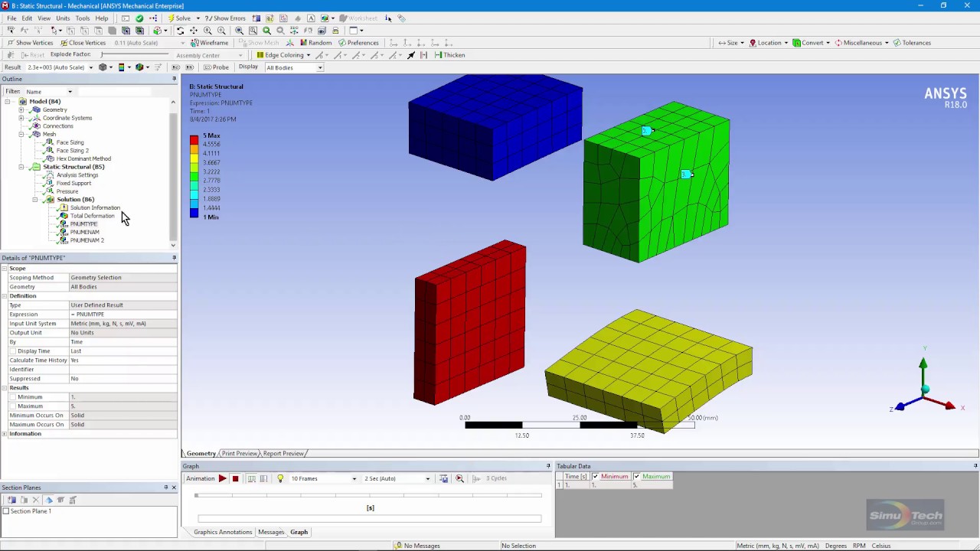Click the Box Zoom tool
The height and width of the screenshot is (551, 980).
click(x=221, y=31)
